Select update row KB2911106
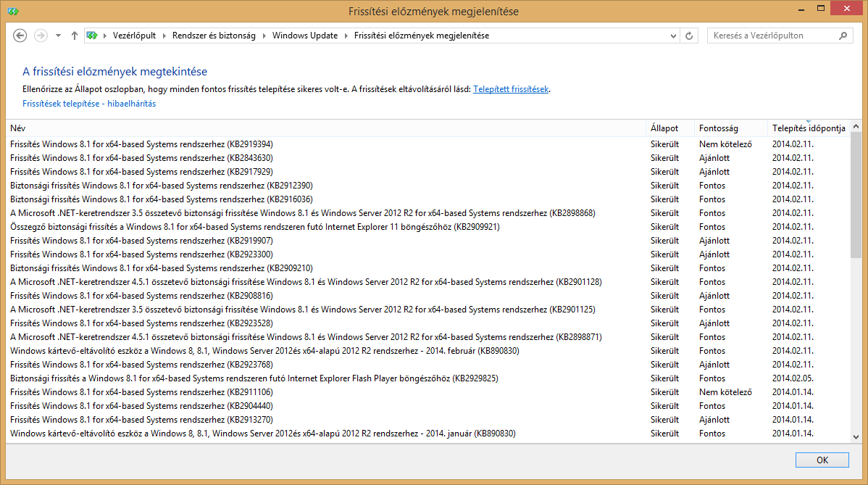Image resolution: width=868 pixels, height=485 pixels. pos(427,392)
